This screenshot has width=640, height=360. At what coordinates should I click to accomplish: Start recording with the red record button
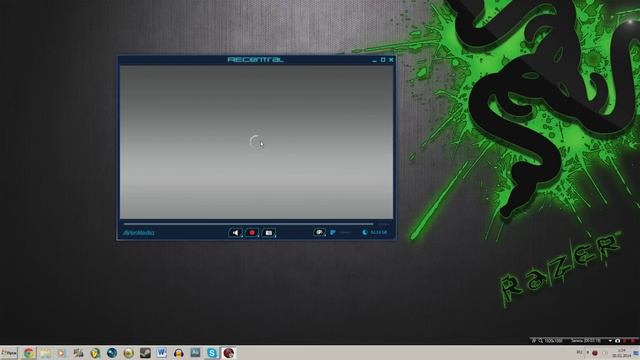tap(252, 233)
